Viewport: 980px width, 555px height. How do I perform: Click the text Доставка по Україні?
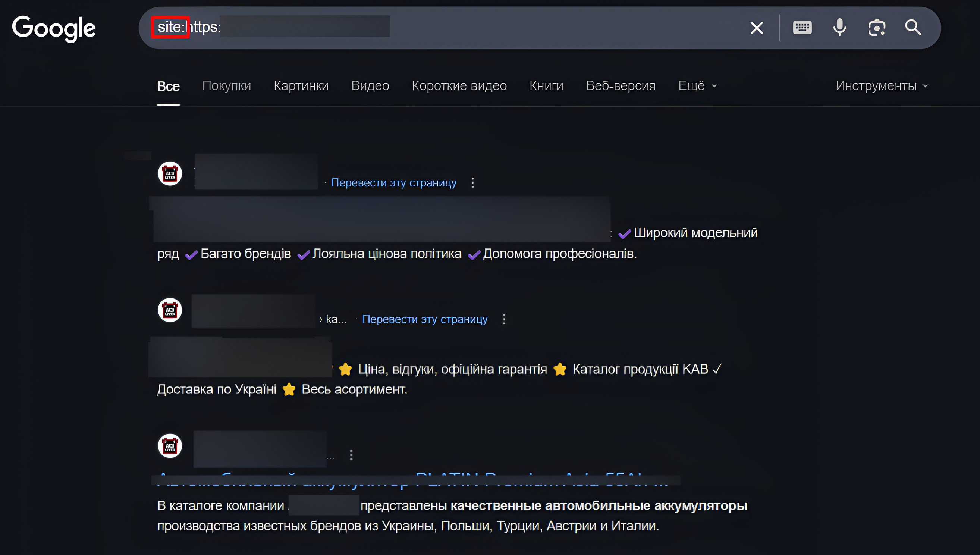pyautogui.click(x=217, y=389)
